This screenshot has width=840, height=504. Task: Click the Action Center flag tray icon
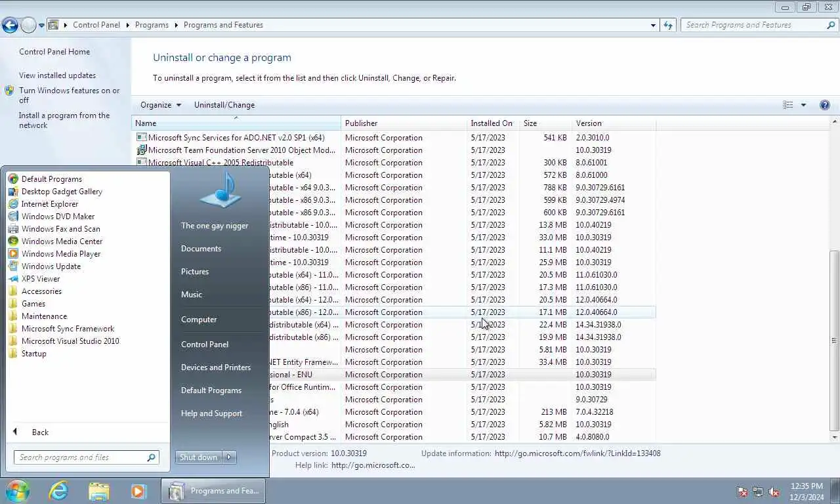(742, 492)
